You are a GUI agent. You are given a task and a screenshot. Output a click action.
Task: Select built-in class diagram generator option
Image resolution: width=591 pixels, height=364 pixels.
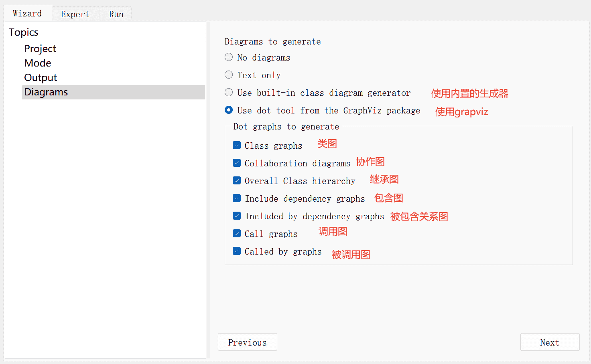tap(229, 93)
